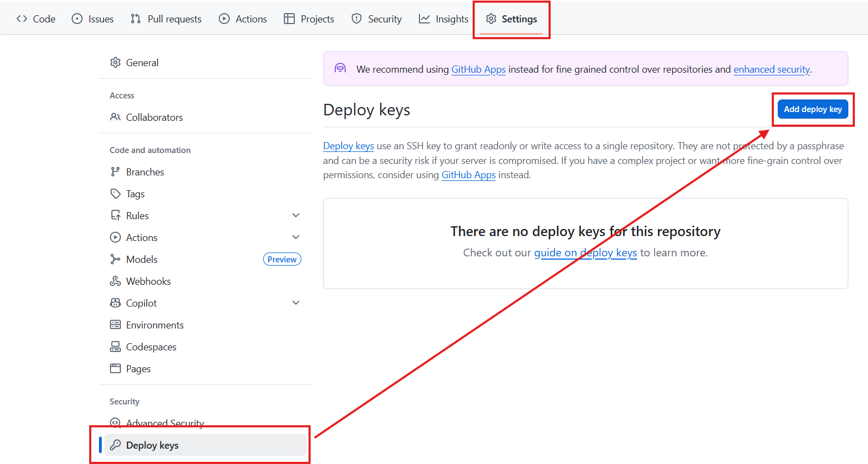Open Advanced Security settings
The width and height of the screenshot is (868, 464).
point(206,423)
